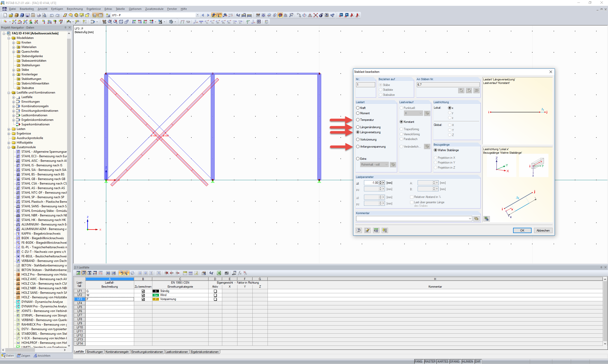Image resolution: width=608 pixels, height=364 pixels.
Task: Open comment library icon beside Kommentar field
Action: point(476,219)
